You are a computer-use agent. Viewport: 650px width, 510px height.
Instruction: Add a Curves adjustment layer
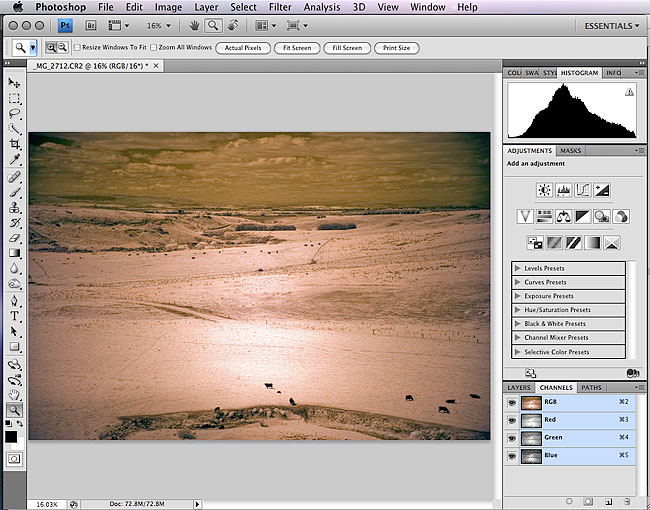tap(583, 190)
